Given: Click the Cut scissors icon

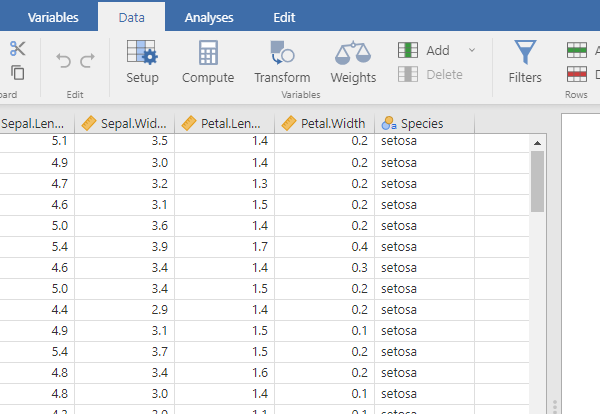Looking at the screenshot, I should (18, 49).
